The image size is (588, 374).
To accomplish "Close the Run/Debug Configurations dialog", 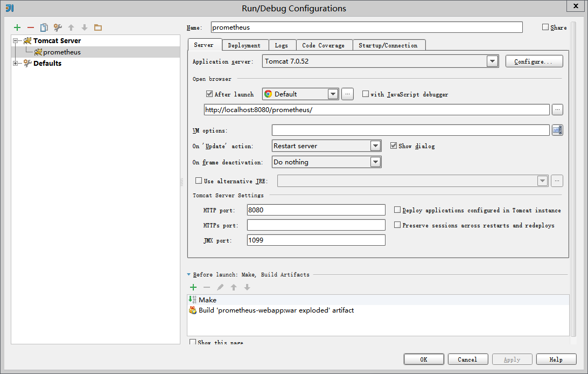I will point(576,5).
